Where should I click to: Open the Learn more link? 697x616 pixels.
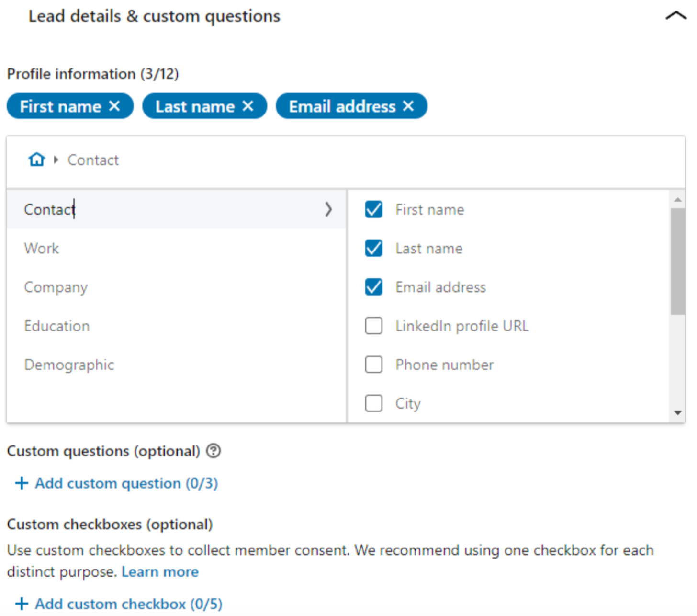[160, 571]
